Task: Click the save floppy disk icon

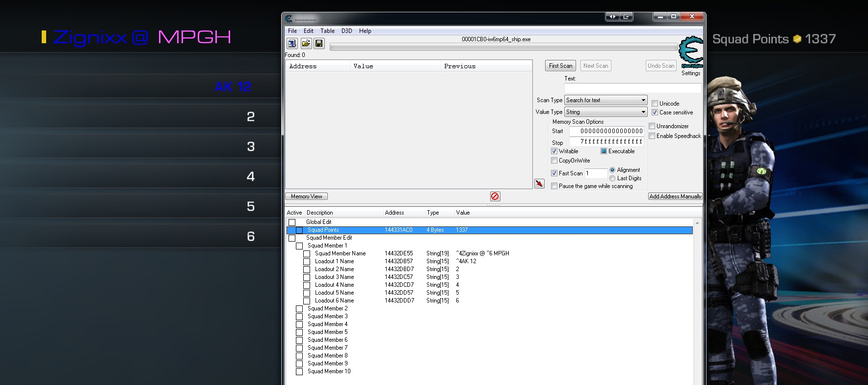Action: tap(319, 44)
